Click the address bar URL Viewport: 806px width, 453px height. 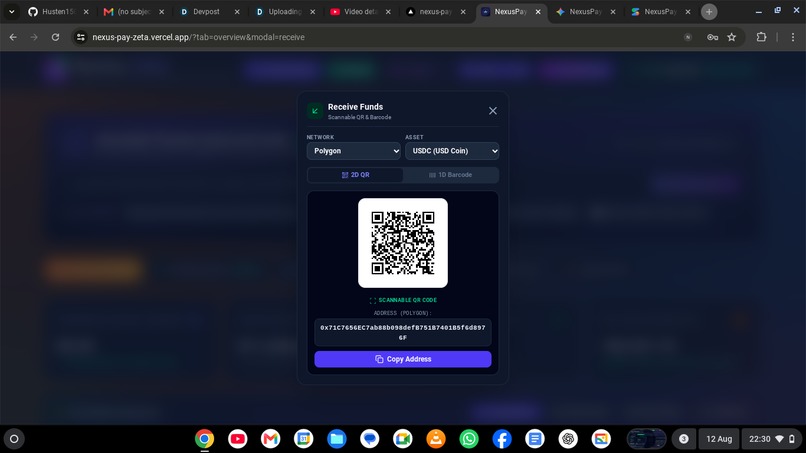198,37
